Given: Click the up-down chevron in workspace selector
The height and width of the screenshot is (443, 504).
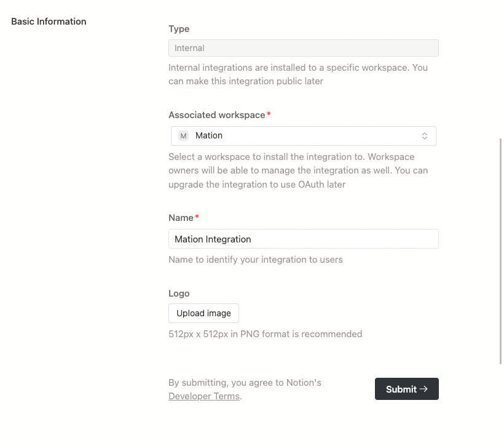Looking at the screenshot, I should coord(425,136).
